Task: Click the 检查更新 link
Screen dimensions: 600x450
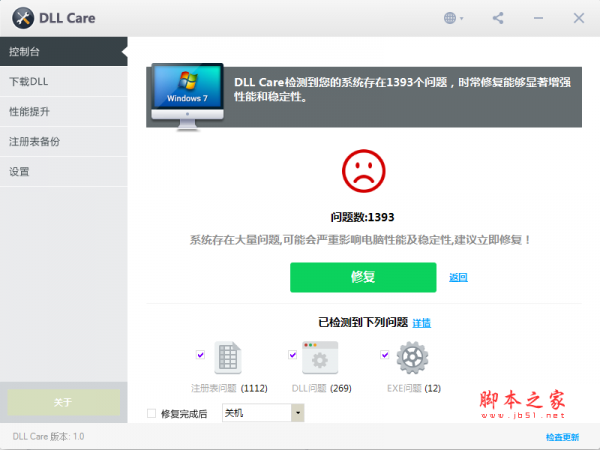Action: coord(562,437)
